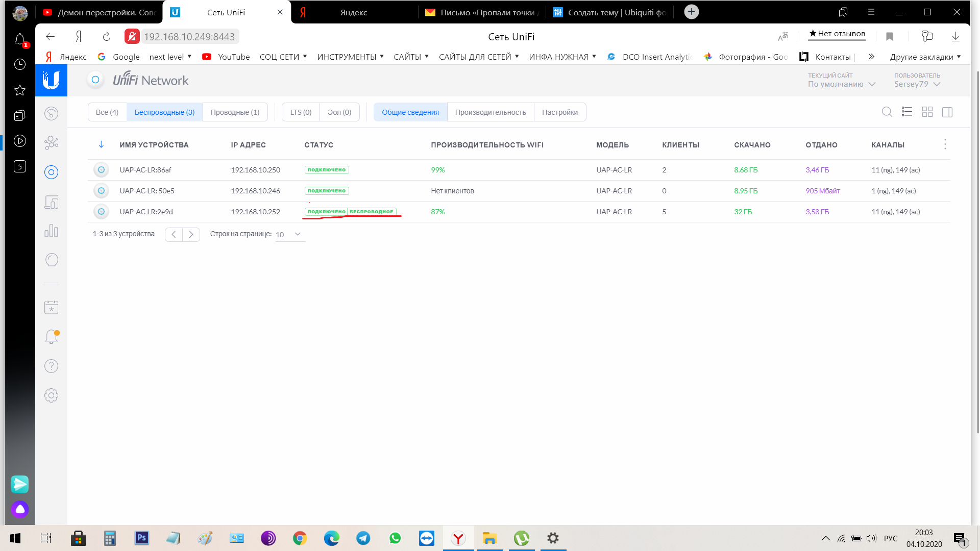Open the UniFi dashboard icon in sidebar
The height and width of the screenshot is (551, 980).
pos(51,113)
